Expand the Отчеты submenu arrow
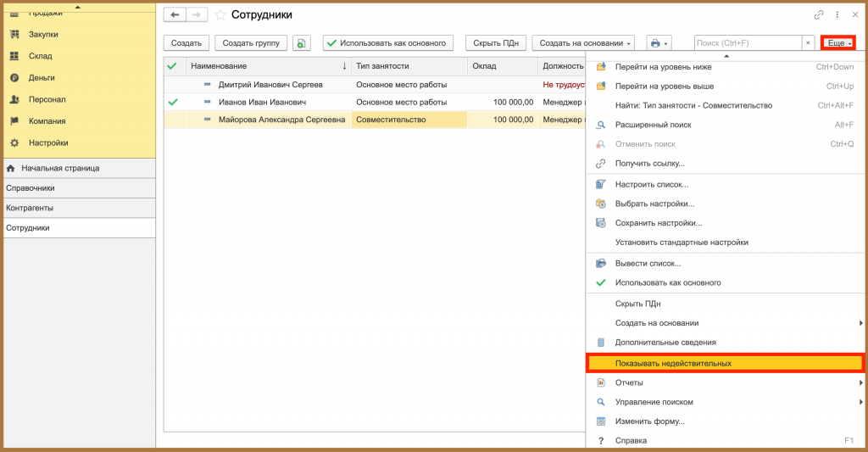Image resolution: width=868 pixels, height=452 pixels. [x=861, y=382]
